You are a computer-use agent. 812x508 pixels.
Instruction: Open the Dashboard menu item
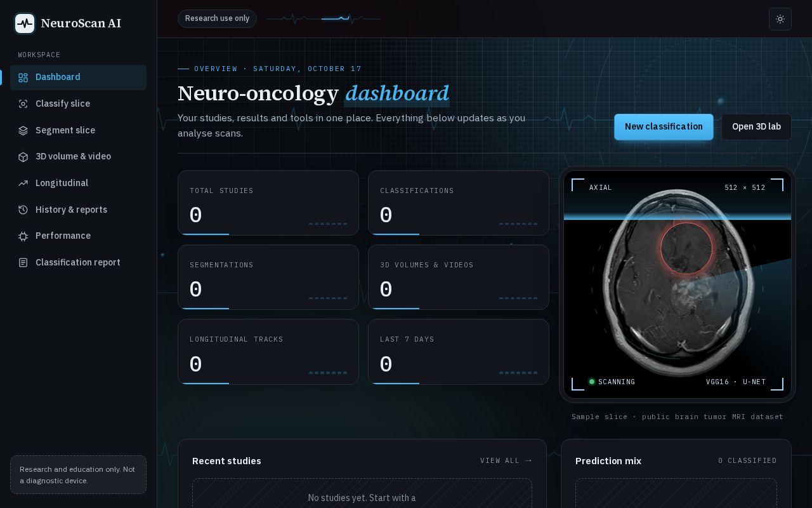(x=78, y=77)
